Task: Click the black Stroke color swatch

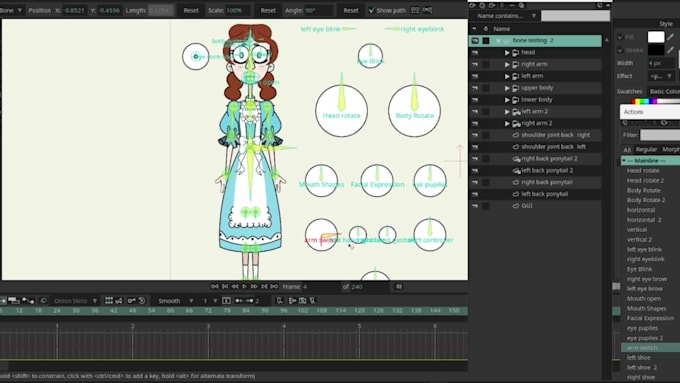Action: [656, 50]
